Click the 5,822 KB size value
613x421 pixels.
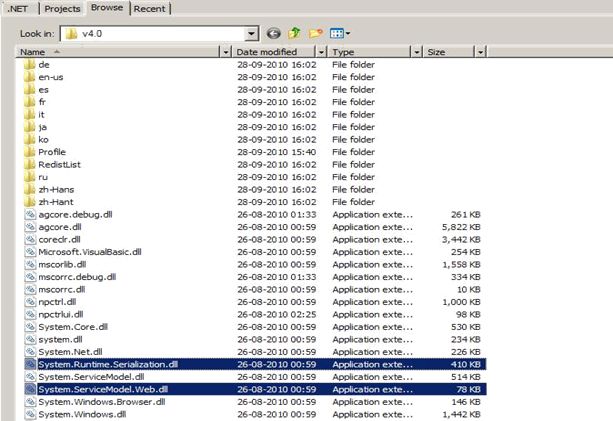pos(461,227)
